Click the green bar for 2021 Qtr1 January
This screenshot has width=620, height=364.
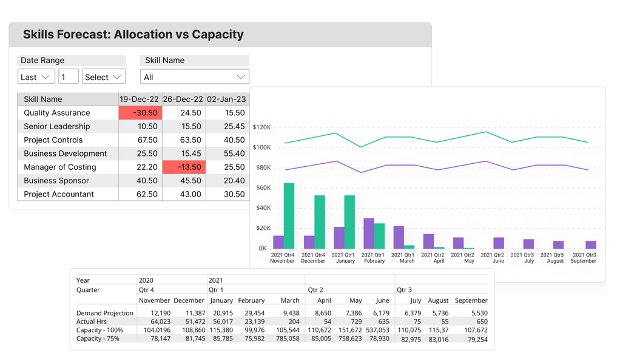(349, 221)
